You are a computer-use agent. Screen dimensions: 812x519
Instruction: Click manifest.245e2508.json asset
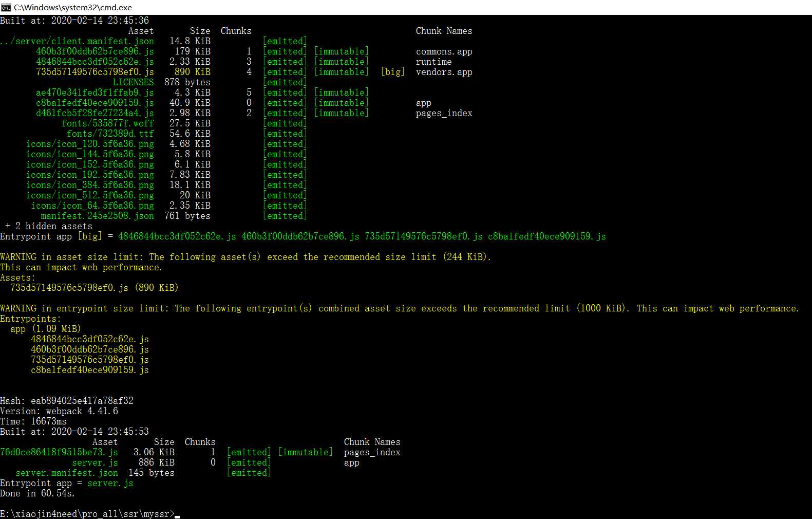coord(98,216)
